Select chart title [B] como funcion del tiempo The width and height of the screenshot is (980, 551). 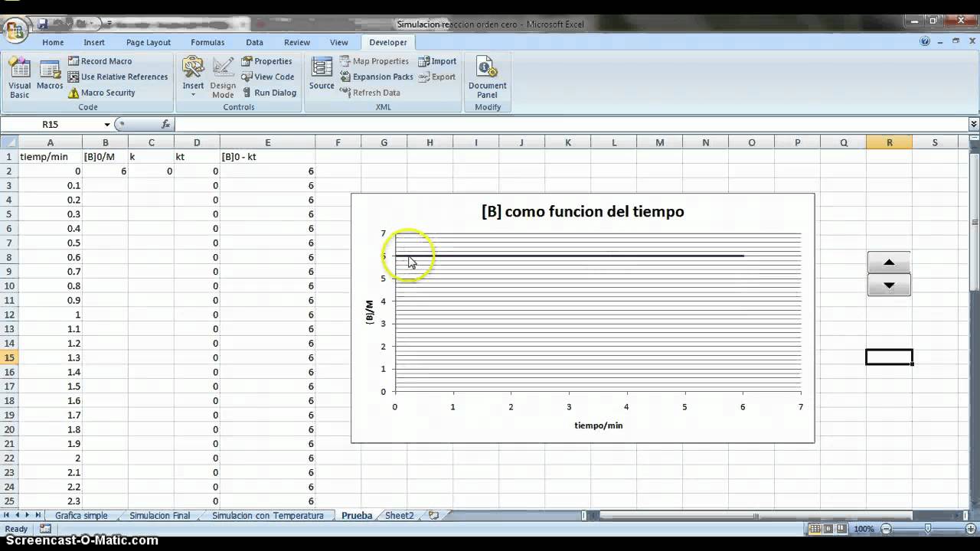[583, 212]
